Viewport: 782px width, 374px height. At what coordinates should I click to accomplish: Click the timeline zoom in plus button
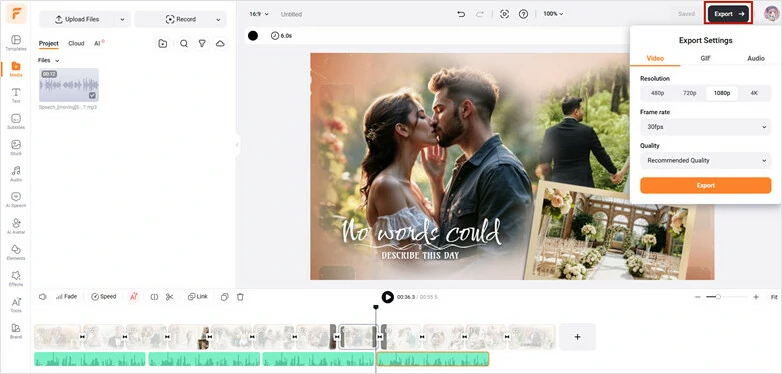(x=756, y=297)
